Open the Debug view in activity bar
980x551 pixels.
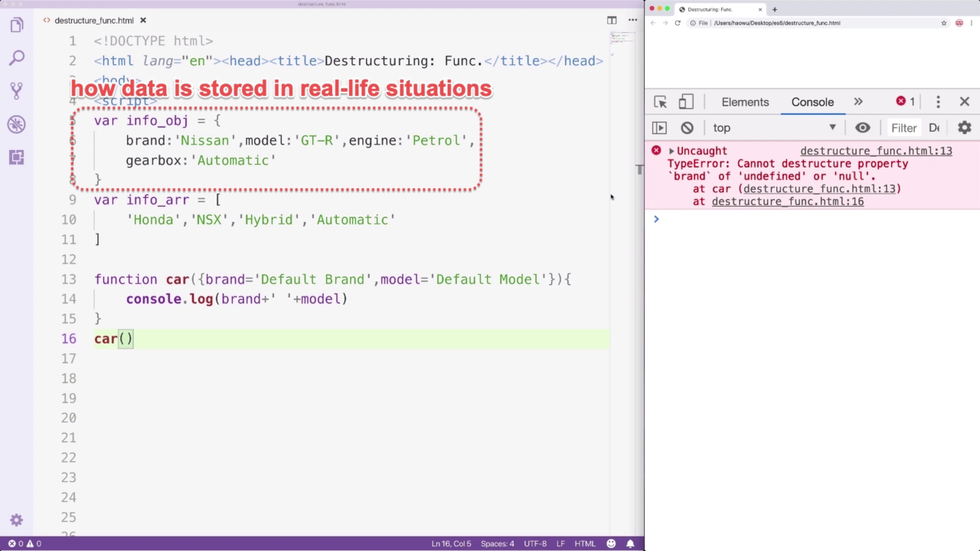pyautogui.click(x=17, y=124)
